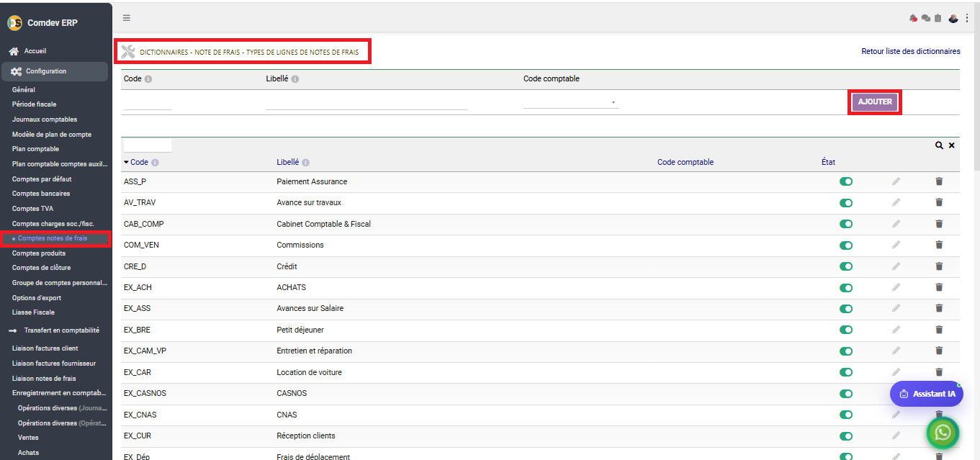The height and width of the screenshot is (460, 980).
Task: Open Options d'export menu item
Action: 37,298
